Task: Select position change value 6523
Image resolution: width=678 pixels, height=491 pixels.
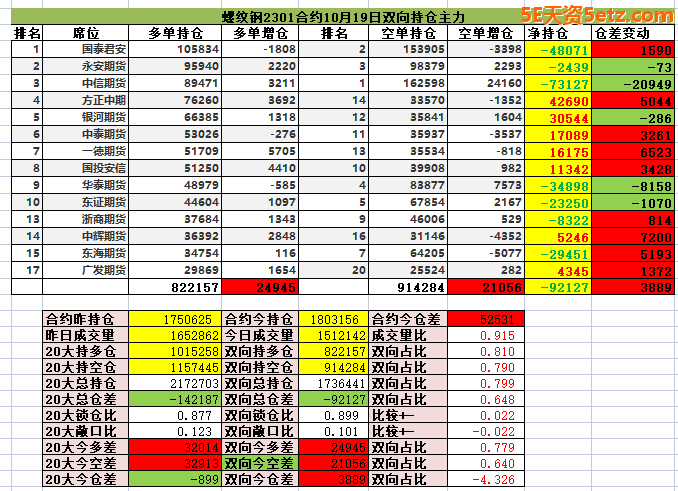Action: (633, 151)
